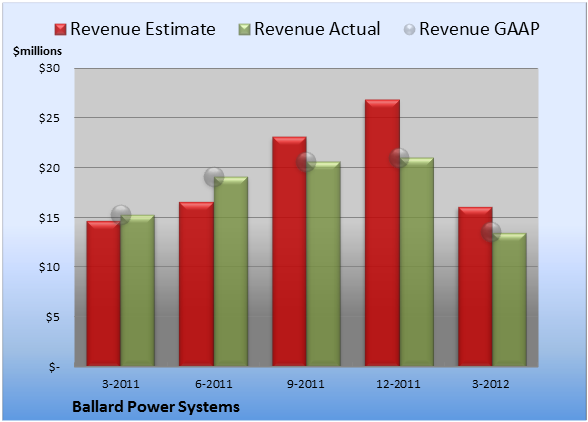588x422 pixels.
Task: Click the '$15' y-axis value
Action: (50, 218)
